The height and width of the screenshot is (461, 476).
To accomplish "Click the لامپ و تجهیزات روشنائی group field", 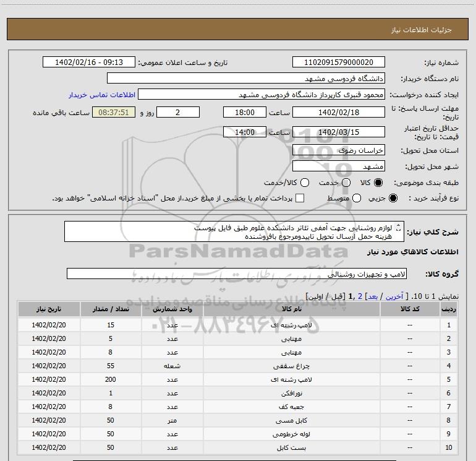I will tap(237, 274).
